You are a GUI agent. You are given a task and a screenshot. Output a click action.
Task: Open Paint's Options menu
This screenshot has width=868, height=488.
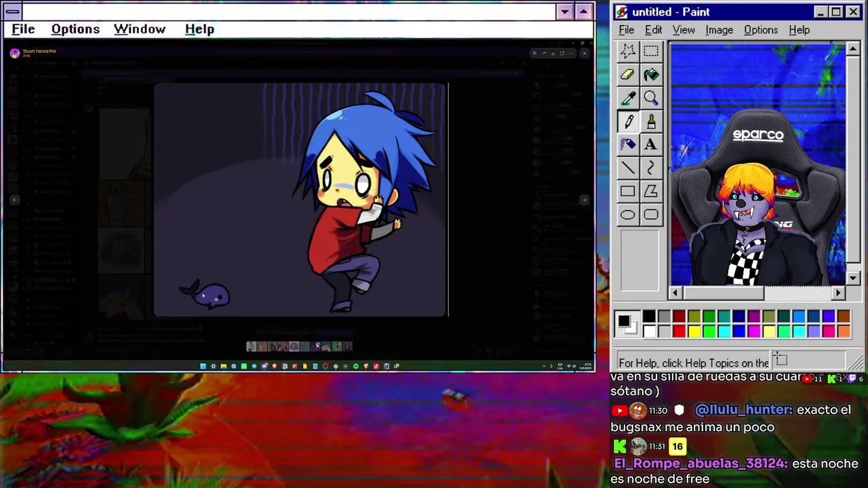click(x=761, y=30)
